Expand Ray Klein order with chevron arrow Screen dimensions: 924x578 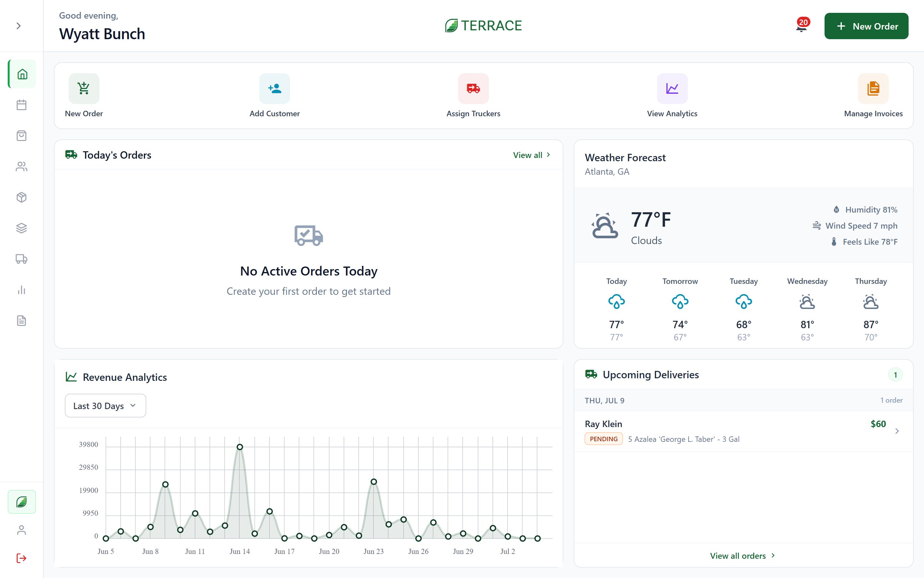tap(897, 431)
